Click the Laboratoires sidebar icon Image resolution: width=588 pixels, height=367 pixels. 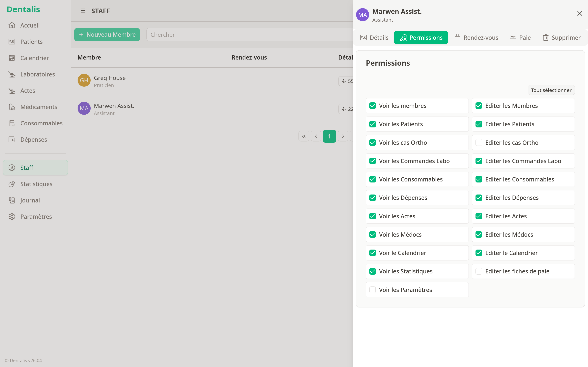(x=12, y=74)
